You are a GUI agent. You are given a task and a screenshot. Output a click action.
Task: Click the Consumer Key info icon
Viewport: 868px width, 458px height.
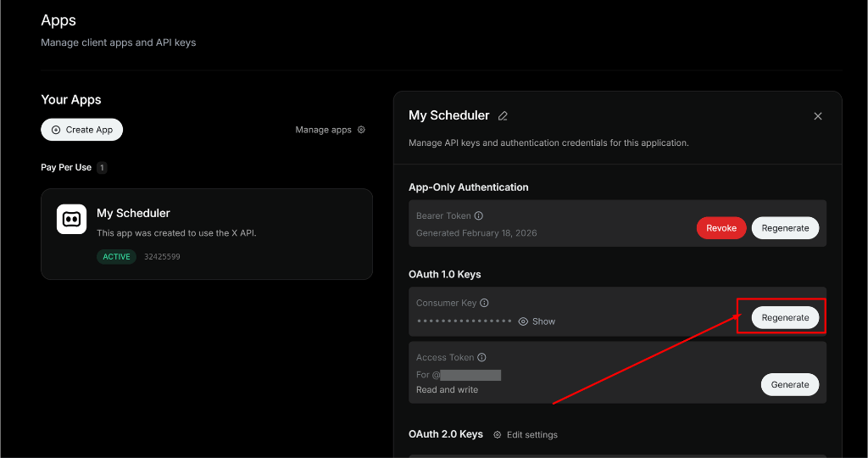click(484, 303)
